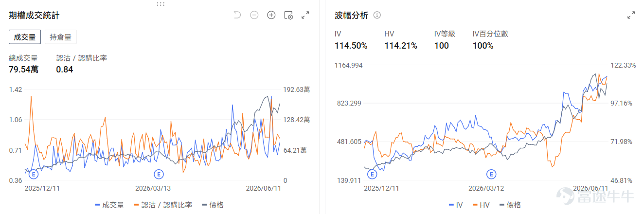The width and height of the screenshot is (644, 214).
Task: Expand the 期權成交統計 panel to fullscreen
Action: pyautogui.click(x=305, y=15)
